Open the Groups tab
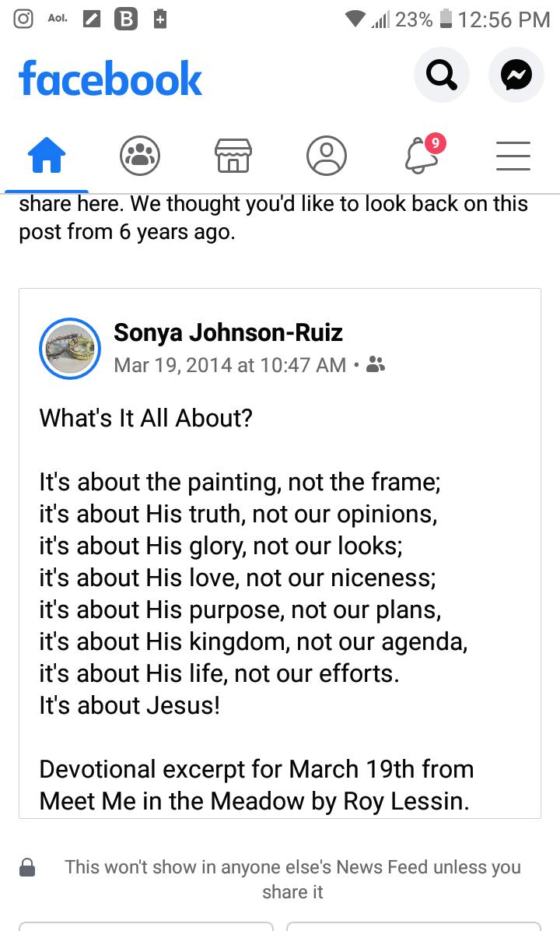The height and width of the screenshot is (931, 560). (140, 156)
